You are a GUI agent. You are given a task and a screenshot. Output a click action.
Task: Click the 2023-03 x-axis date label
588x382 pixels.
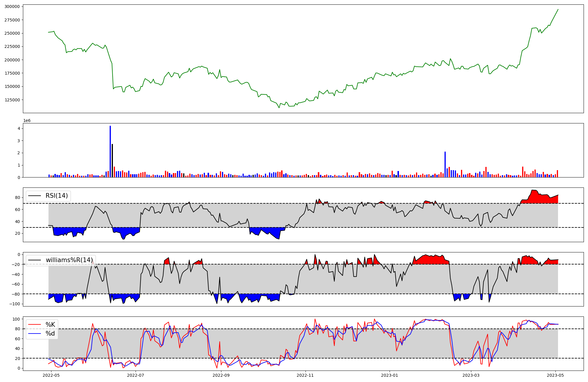(471, 375)
